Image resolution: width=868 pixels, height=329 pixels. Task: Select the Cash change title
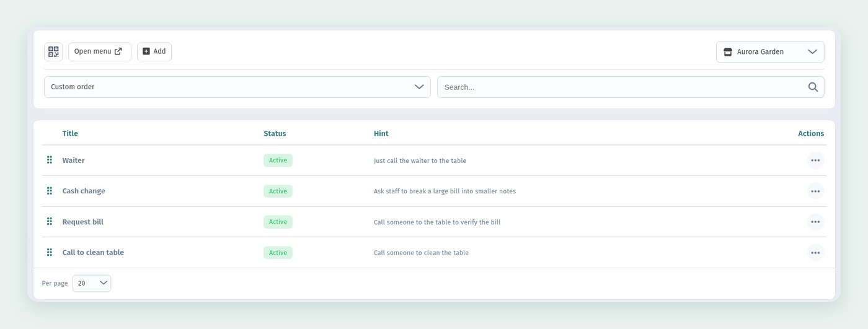tap(84, 191)
